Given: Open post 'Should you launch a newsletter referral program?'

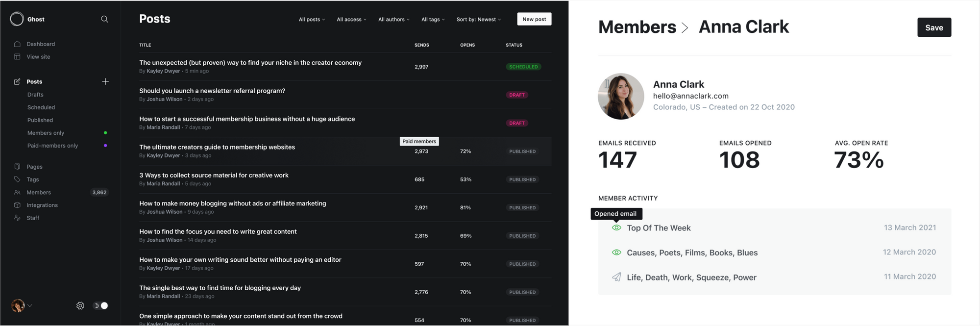Looking at the screenshot, I should pyautogui.click(x=212, y=91).
